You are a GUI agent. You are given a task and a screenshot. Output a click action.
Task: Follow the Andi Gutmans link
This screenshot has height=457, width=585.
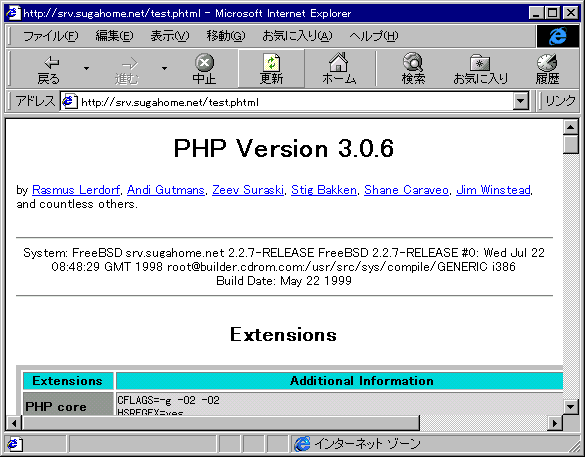tap(166, 190)
